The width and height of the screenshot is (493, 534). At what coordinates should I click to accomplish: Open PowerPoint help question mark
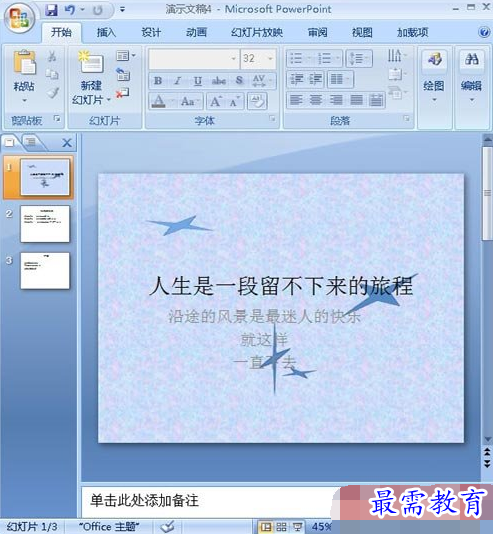point(484,32)
